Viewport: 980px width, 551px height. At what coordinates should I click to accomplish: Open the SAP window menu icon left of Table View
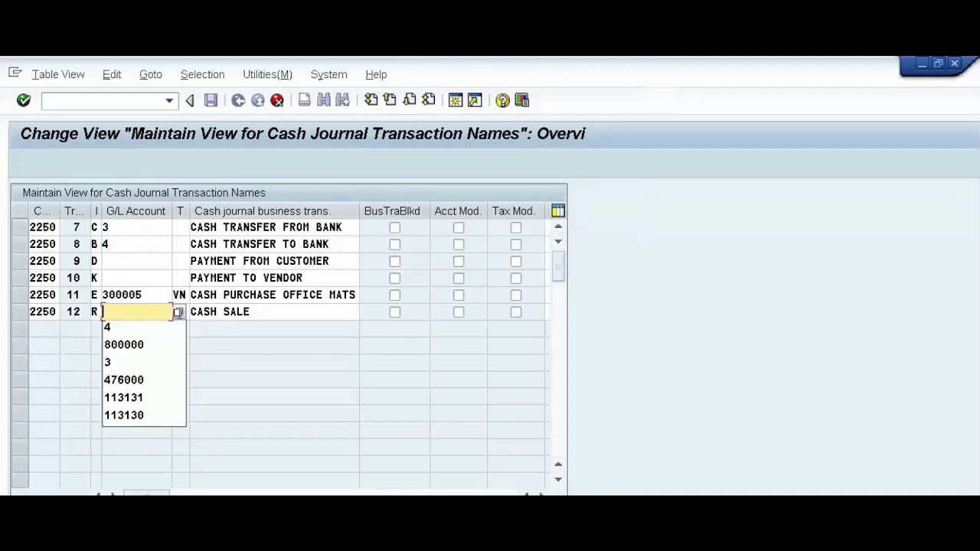point(15,73)
